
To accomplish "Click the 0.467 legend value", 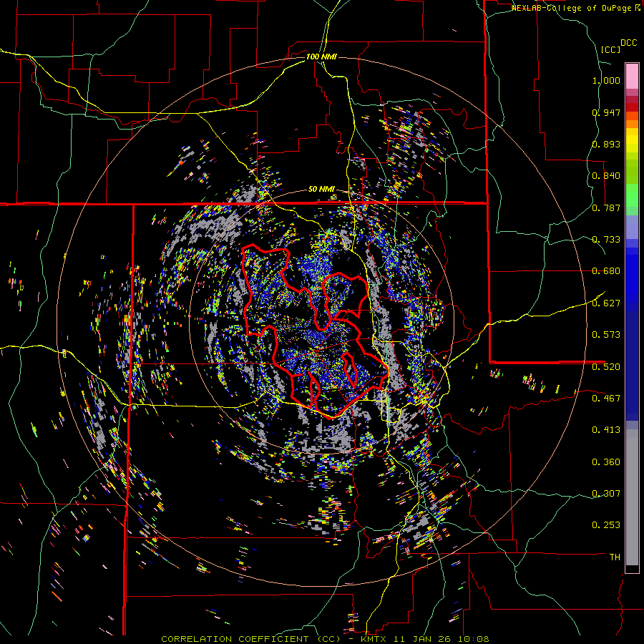I will pyautogui.click(x=606, y=398).
